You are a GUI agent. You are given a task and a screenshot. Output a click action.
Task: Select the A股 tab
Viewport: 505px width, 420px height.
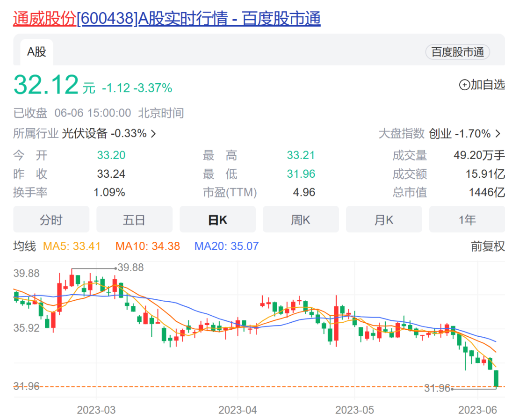[x=36, y=52]
